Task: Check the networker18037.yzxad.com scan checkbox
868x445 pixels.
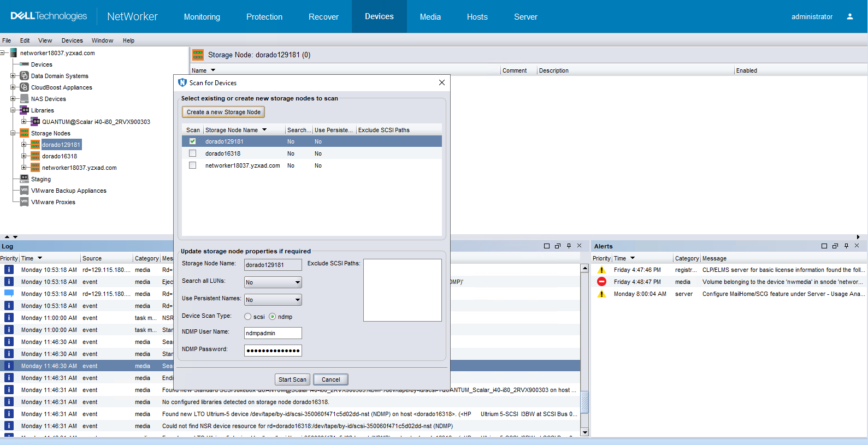Action: pos(192,165)
